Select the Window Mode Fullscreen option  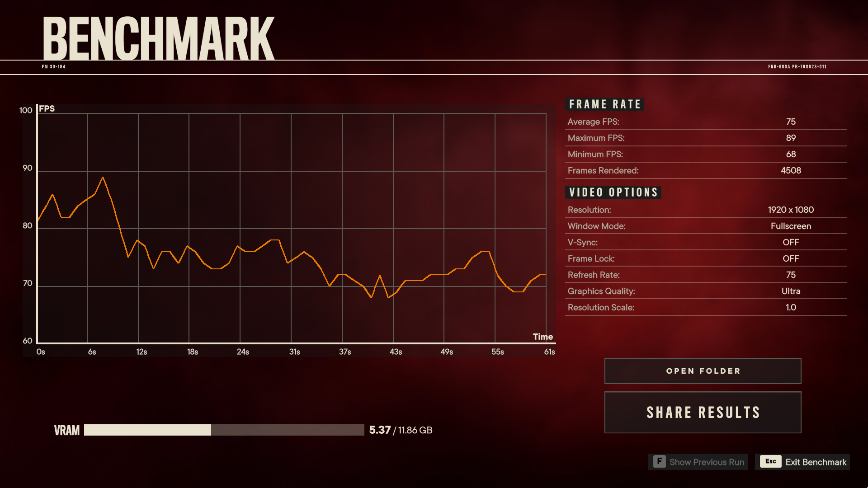pos(792,226)
